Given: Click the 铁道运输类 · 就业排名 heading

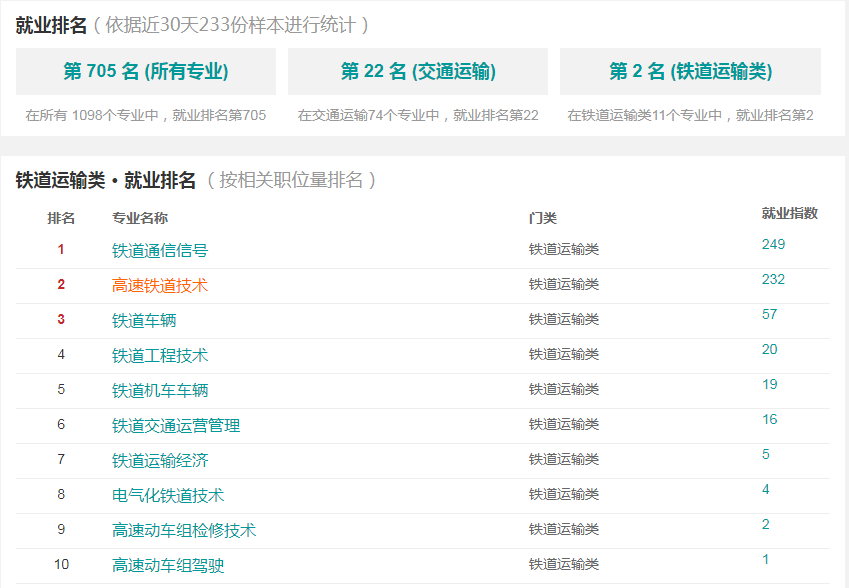Looking at the screenshot, I should point(106,180).
